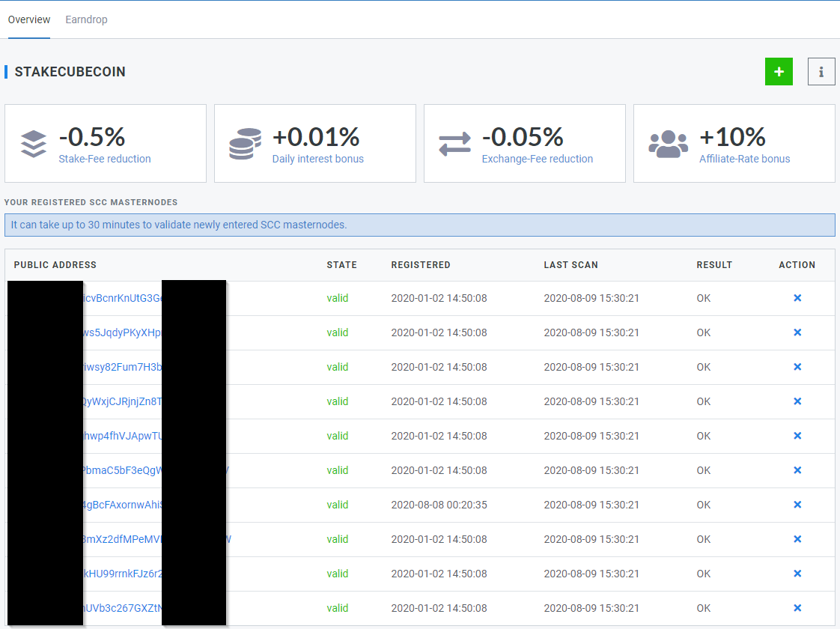Image resolution: width=840 pixels, height=629 pixels.
Task: Click last scan time in the iwsy82Fum7H3b row
Action: coord(591,367)
